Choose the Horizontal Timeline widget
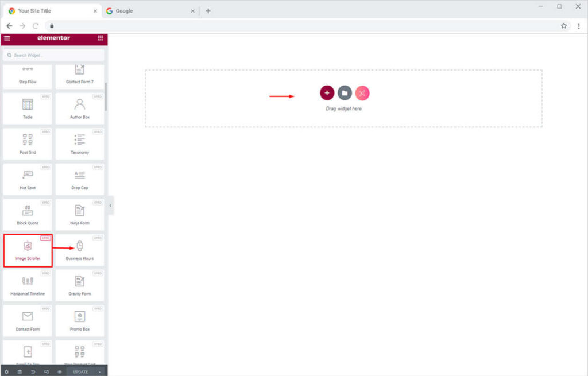Viewport: 588px width, 376px height. [28, 285]
